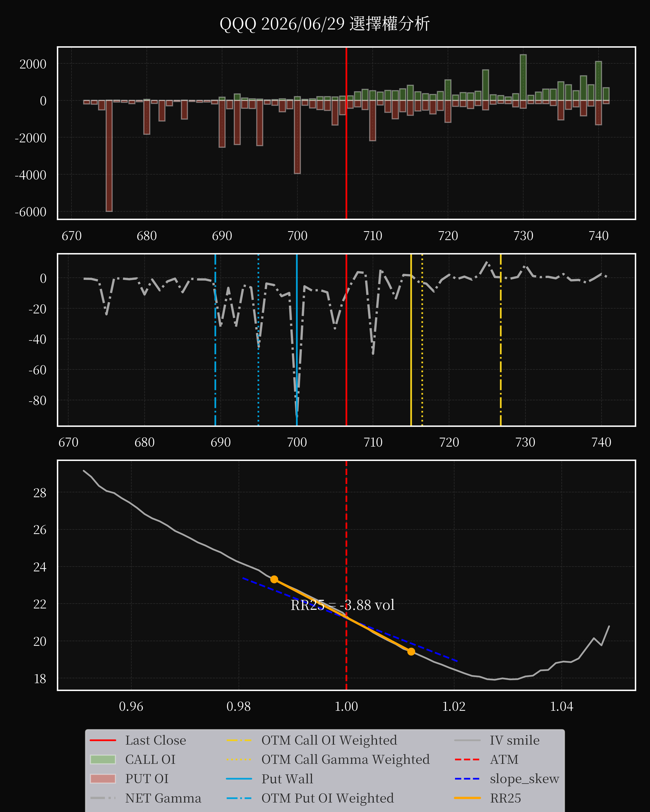The height and width of the screenshot is (812, 650).
Task: Click the orange RR25 legend line sample
Action: (x=467, y=798)
